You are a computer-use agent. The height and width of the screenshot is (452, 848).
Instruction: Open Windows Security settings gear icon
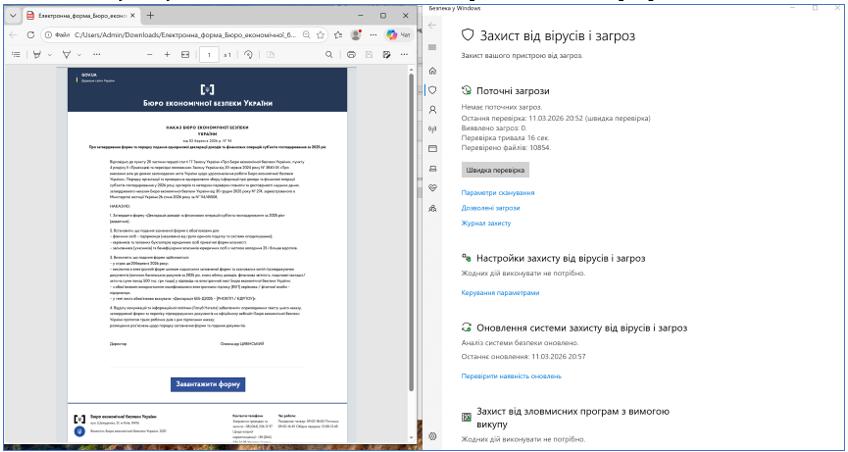(x=433, y=437)
